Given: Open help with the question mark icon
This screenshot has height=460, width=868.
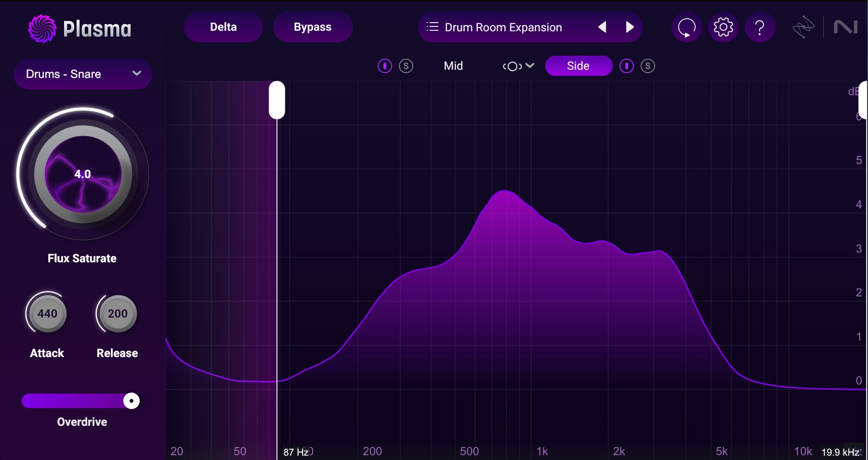Looking at the screenshot, I should [760, 27].
